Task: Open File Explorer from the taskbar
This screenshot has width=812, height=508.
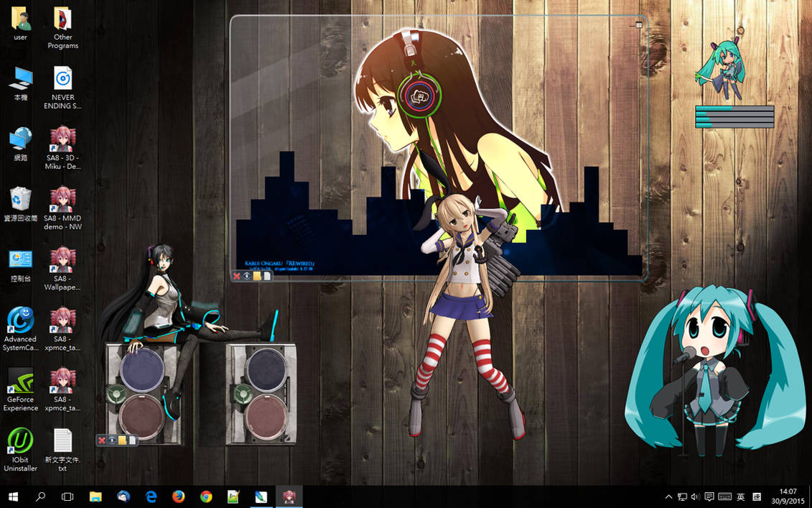Action: tap(95, 497)
